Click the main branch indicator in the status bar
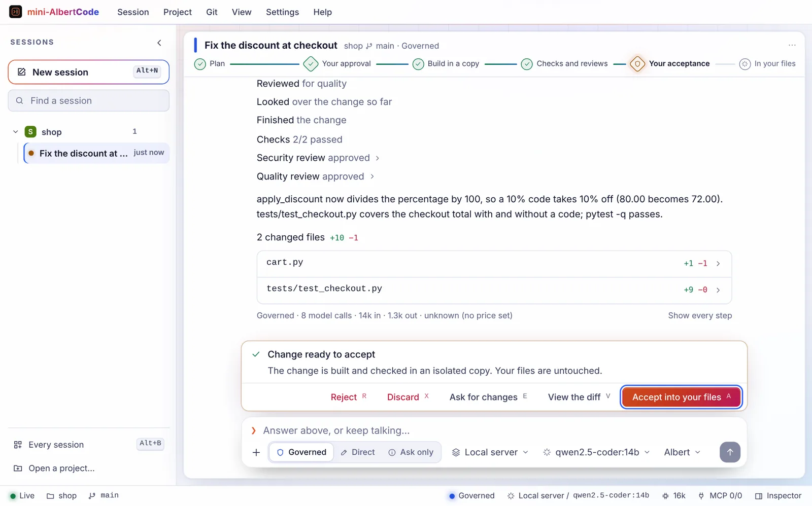 point(104,495)
